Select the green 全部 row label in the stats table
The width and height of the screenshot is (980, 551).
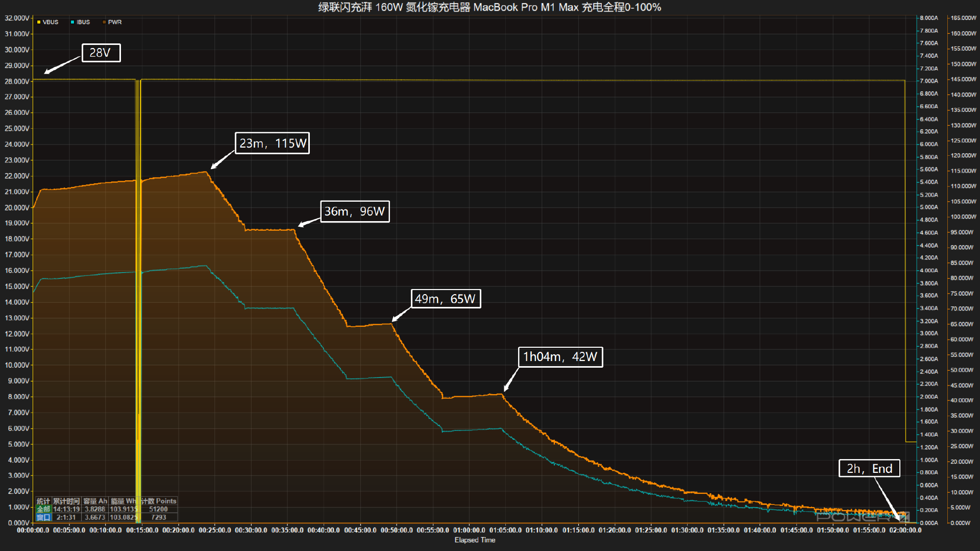tap(43, 509)
